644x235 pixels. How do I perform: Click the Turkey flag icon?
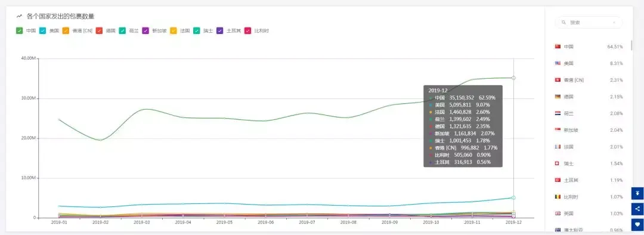point(558,180)
